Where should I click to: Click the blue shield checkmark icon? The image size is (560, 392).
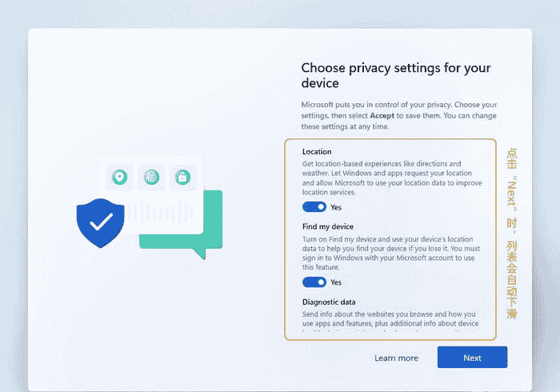tap(101, 223)
